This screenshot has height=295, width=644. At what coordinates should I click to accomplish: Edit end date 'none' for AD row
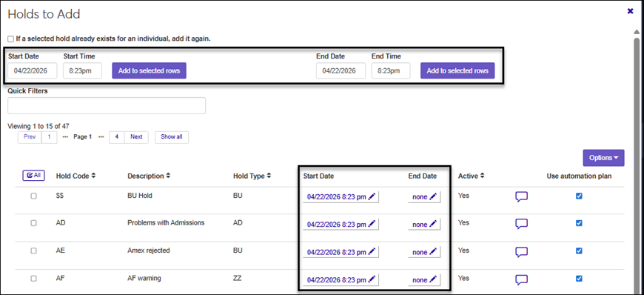point(424,225)
